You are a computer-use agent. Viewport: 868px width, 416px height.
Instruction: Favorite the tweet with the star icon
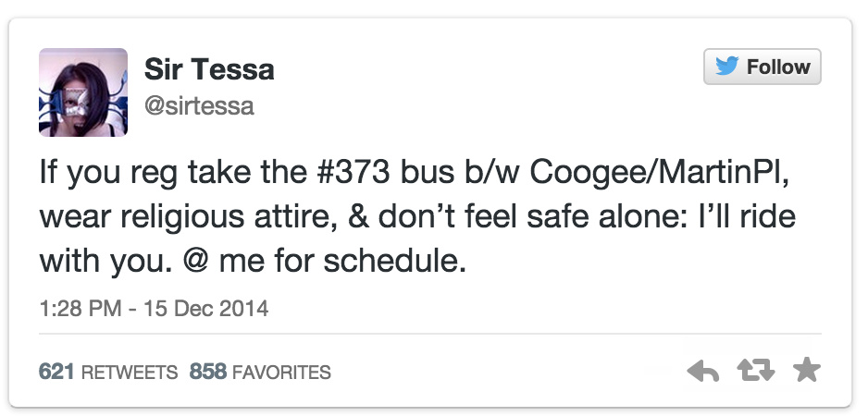(807, 372)
